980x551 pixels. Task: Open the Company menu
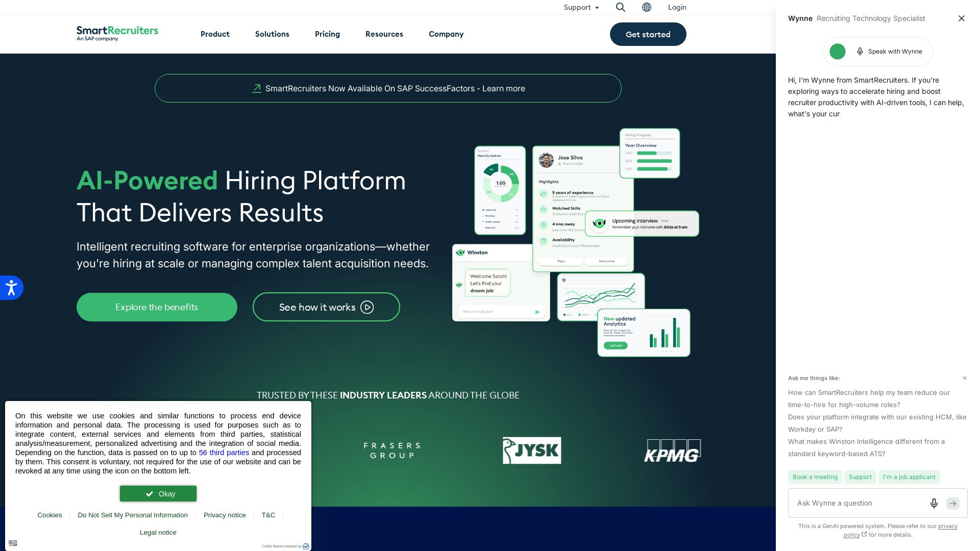(x=446, y=34)
